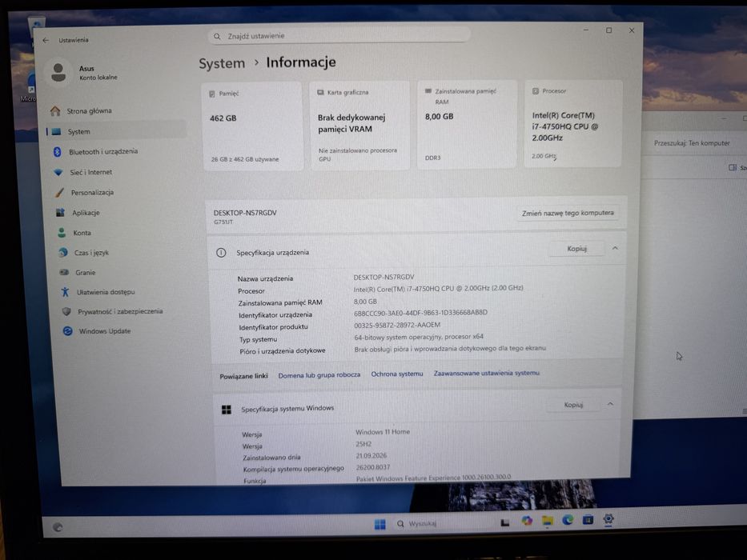Open Microsoft Store from the taskbar
Screen dimensions: 747x560
(x=588, y=519)
